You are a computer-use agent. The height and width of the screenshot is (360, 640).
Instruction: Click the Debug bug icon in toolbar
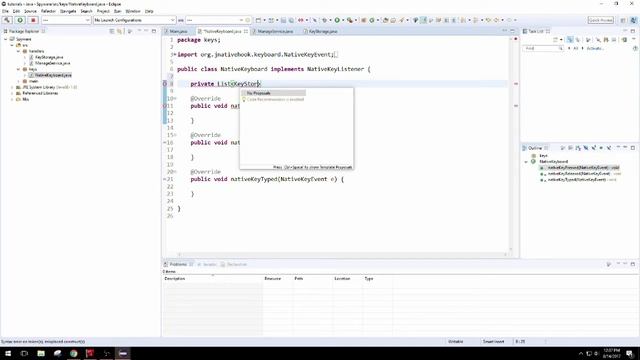pyautogui.click(x=325, y=20)
